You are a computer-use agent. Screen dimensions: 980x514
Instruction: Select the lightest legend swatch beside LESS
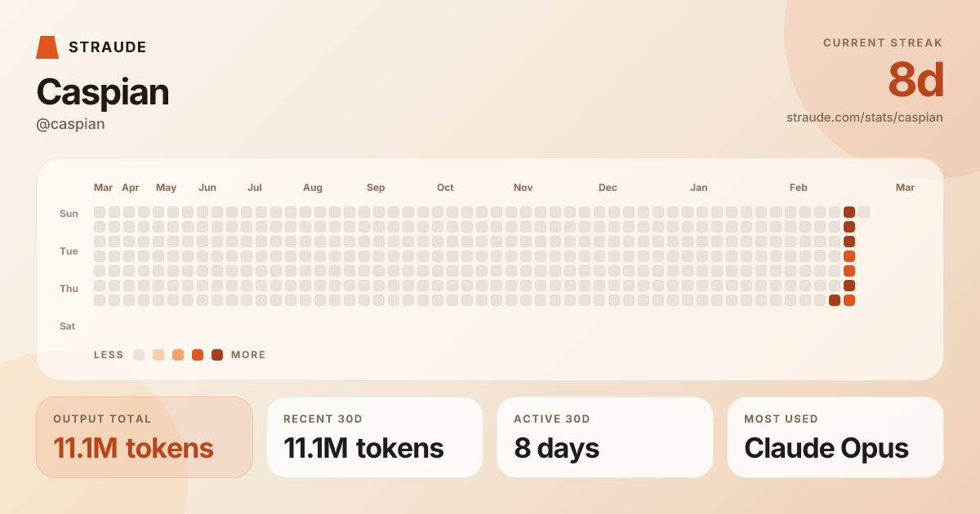pos(139,355)
